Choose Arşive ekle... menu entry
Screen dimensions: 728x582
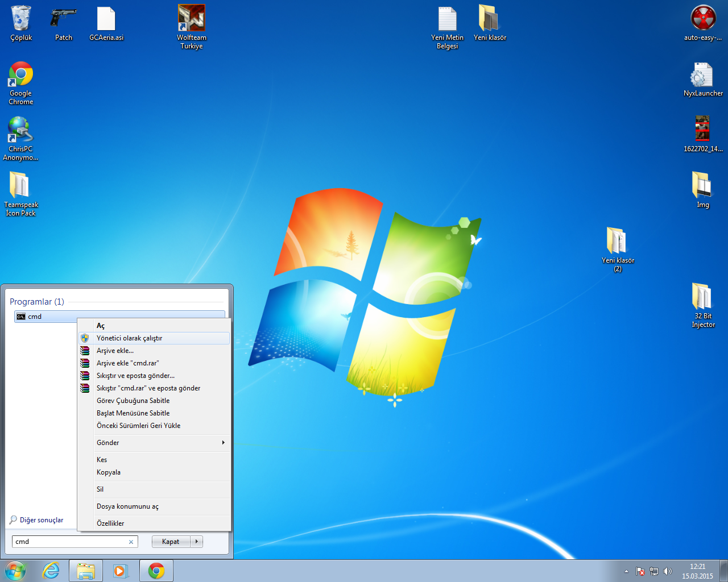coord(154,351)
